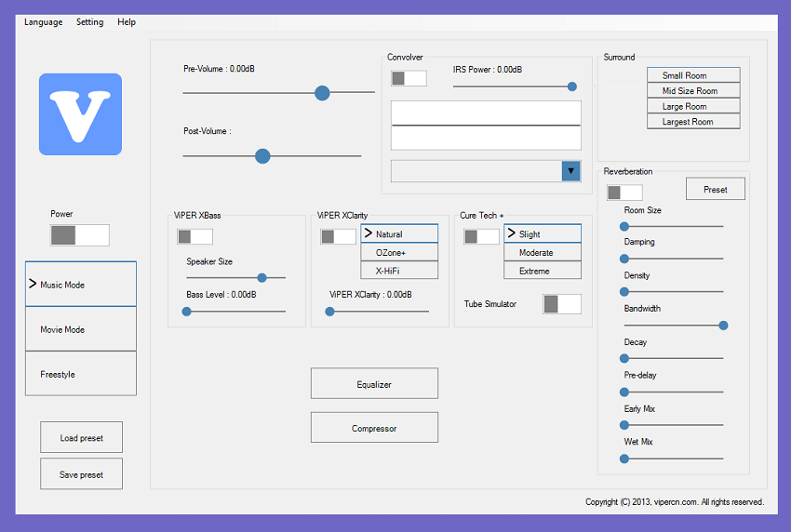Click the Speaker Size slider handle
This screenshot has height=532, width=791.
[261, 277]
